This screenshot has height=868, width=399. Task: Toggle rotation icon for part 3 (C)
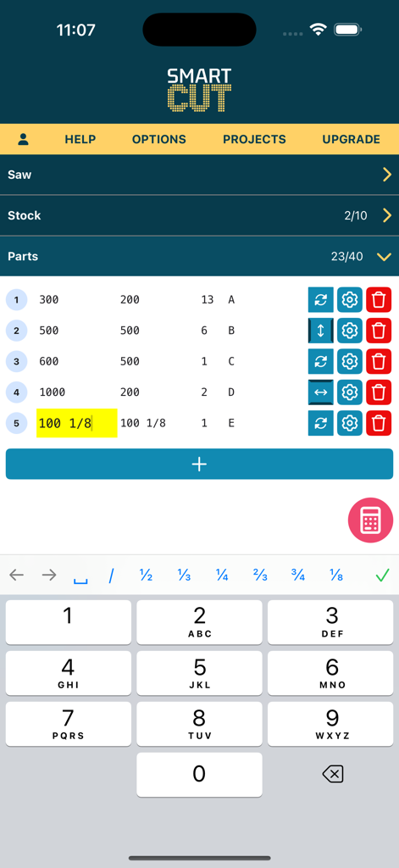321,361
